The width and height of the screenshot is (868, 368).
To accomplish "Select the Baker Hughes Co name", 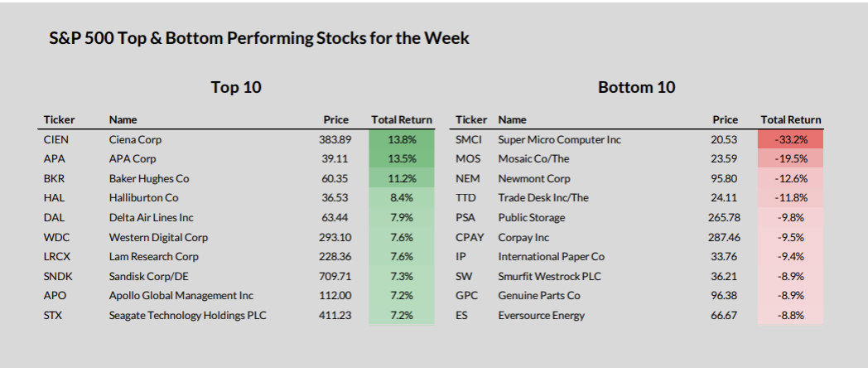I will 149,178.
